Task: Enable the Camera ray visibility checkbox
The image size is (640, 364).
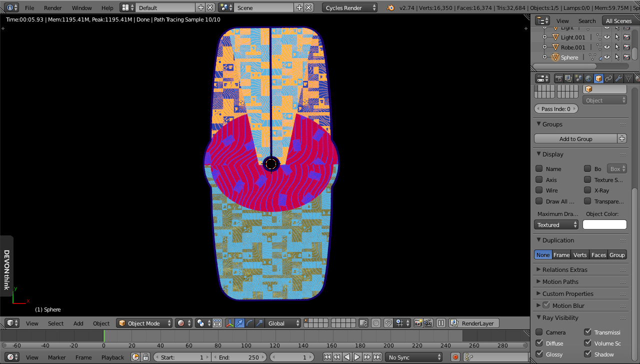Action: pyautogui.click(x=539, y=332)
